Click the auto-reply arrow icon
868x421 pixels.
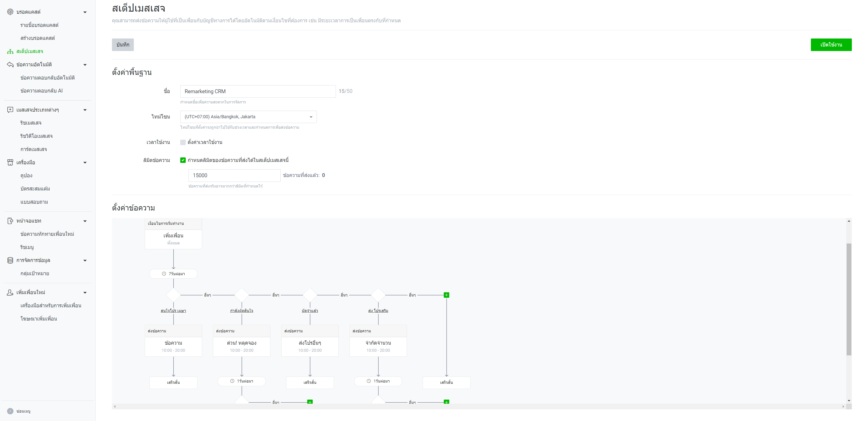[10, 64]
